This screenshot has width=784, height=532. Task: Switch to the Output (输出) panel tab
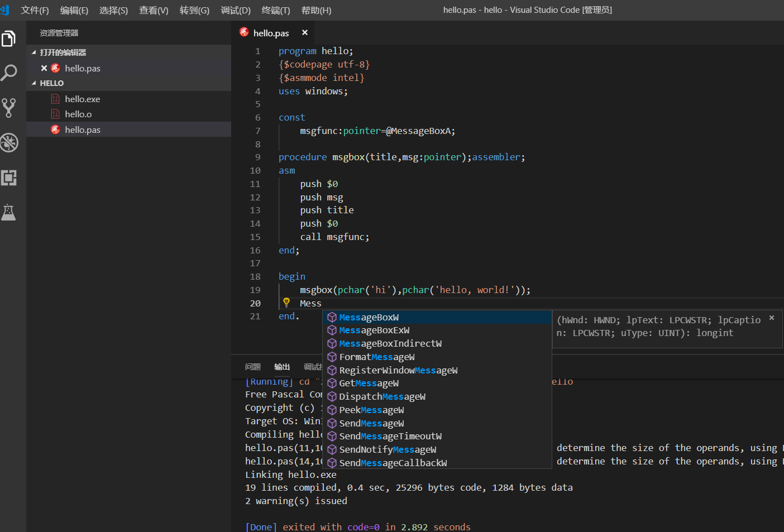pyautogui.click(x=282, y=367)
